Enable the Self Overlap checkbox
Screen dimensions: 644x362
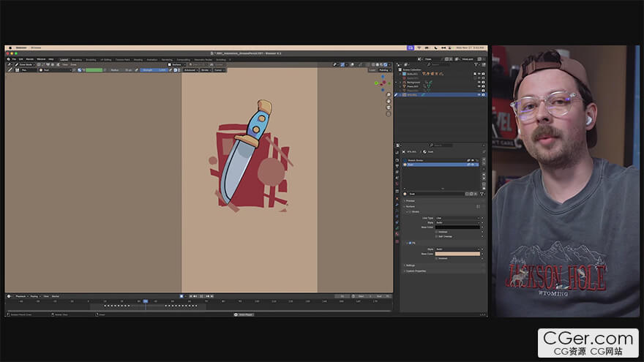pyautogui.click(x=437, y=236)
